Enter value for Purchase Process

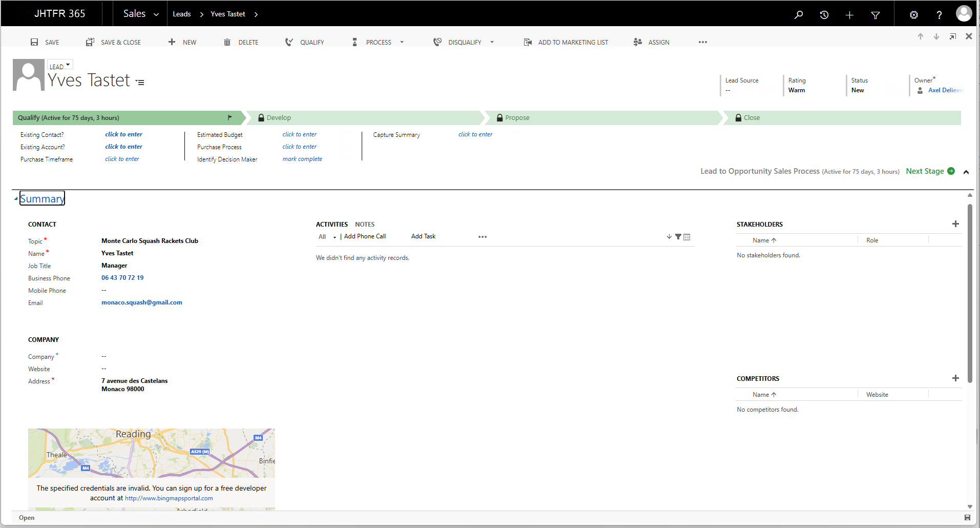tap(299, 147)
